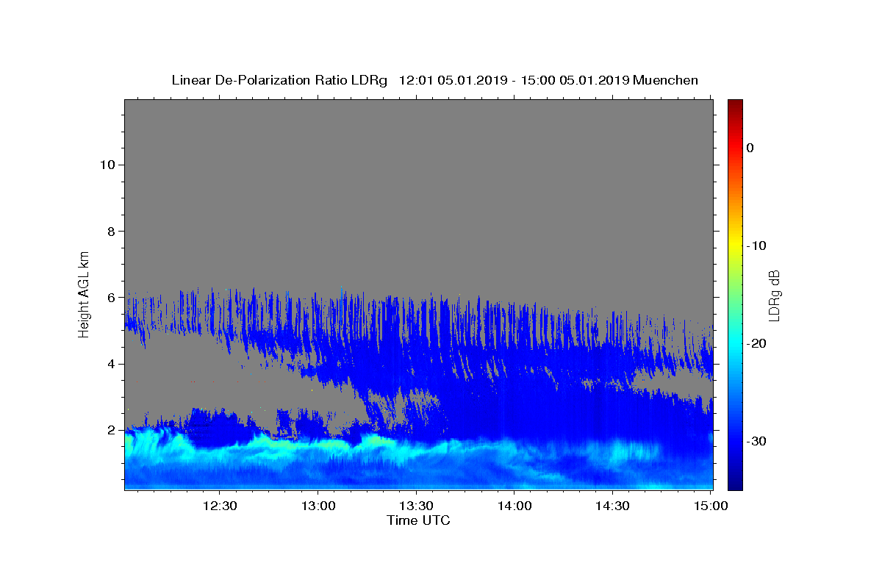Click the colorbar value -10
The image size is (882, 588).
pyautogui.click(x=756, y=245)
